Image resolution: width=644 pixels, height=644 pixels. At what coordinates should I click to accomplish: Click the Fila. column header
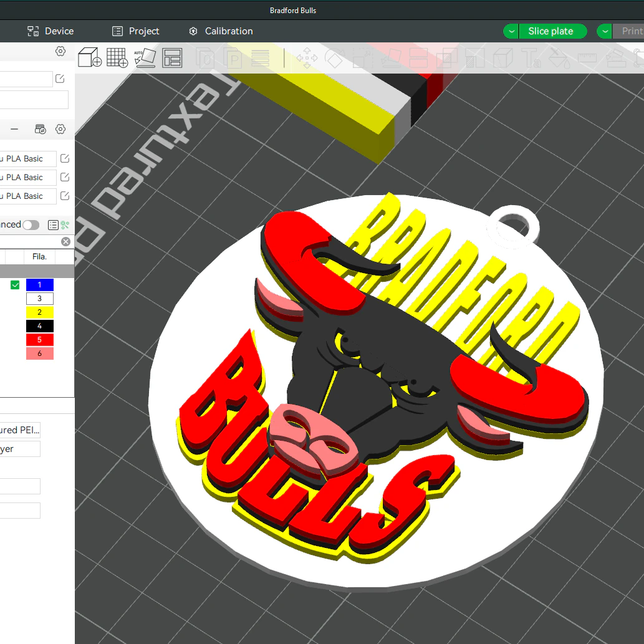(x=39, y=257)
